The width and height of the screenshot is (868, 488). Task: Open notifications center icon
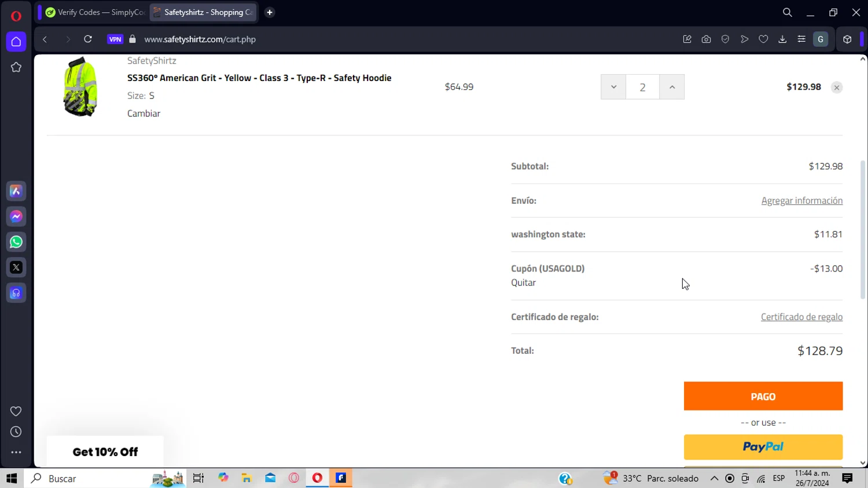848,478
